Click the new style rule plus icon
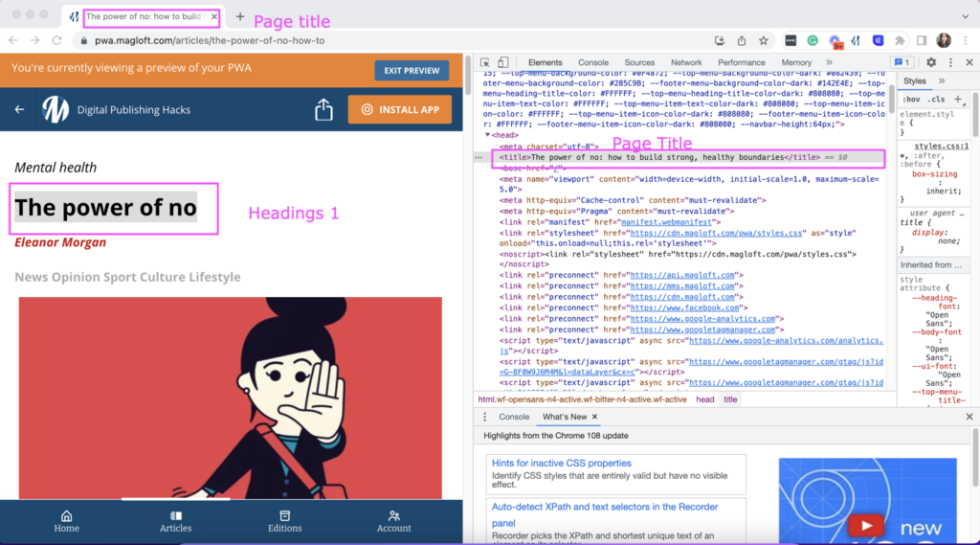Screen dimensions: 980x545 [x=958, y=99]
